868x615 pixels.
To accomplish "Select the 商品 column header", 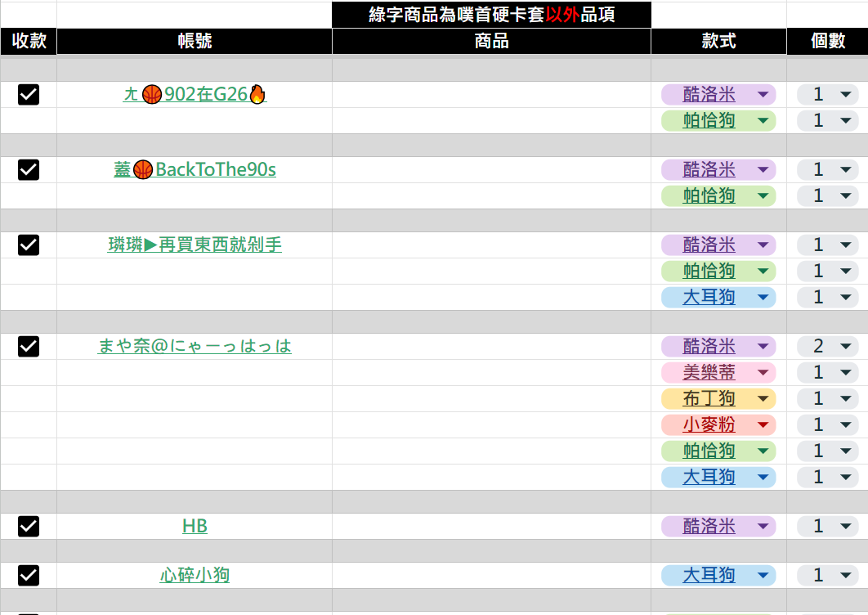I will tap(491, 41).
